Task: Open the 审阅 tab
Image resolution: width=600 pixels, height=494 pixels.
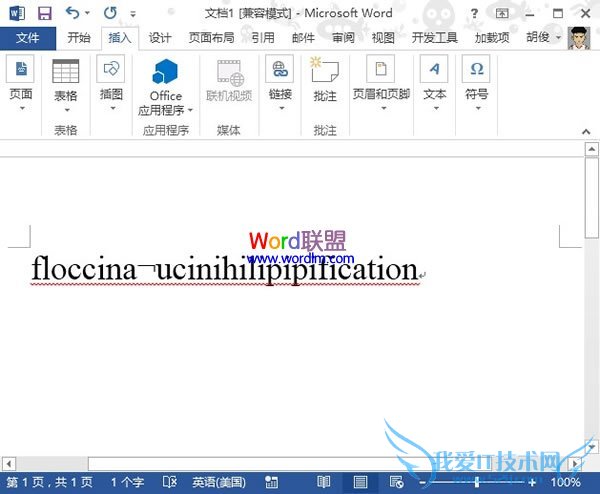Action: 343,38
